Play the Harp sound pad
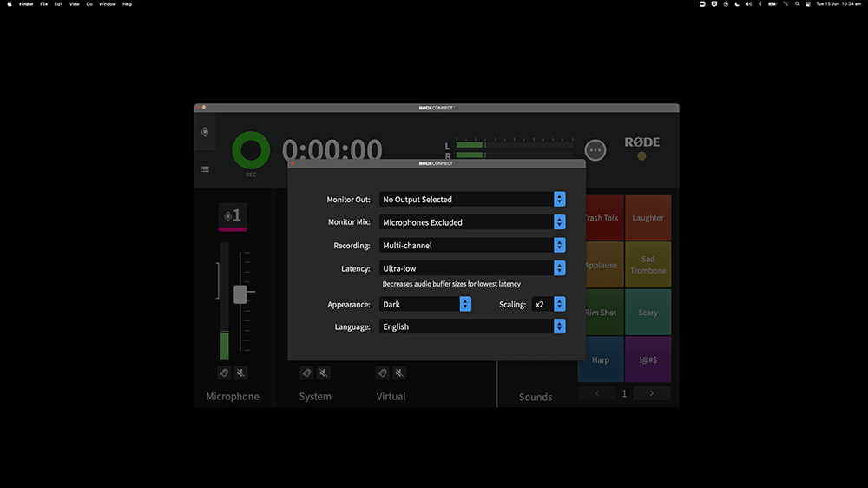Viewport: 868px width, 488px height. pos(601,359)
